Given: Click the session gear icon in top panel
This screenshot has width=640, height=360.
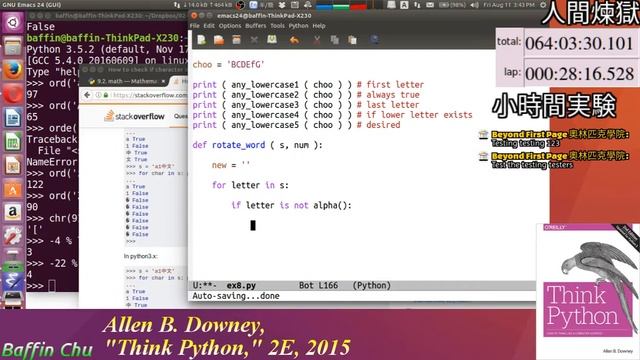Looking at the screenshot, I should 543,5.
